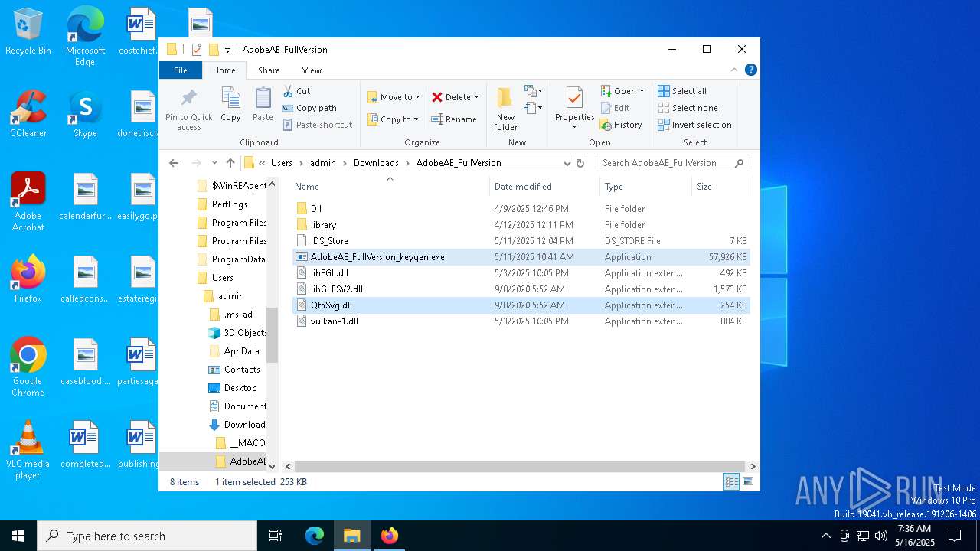Go back with the Back arrow

(x=174, y=163)
